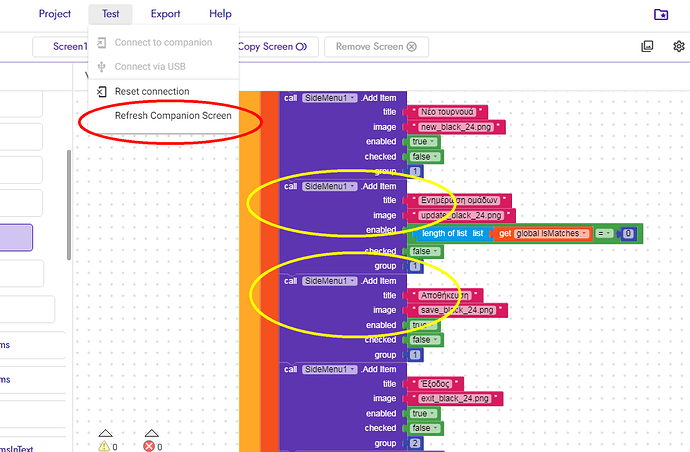The image size is (690, 452).
Task: Toggle checked false dropdown under Ενημέρωση ομάδων
Action: [x=425, y=251]
